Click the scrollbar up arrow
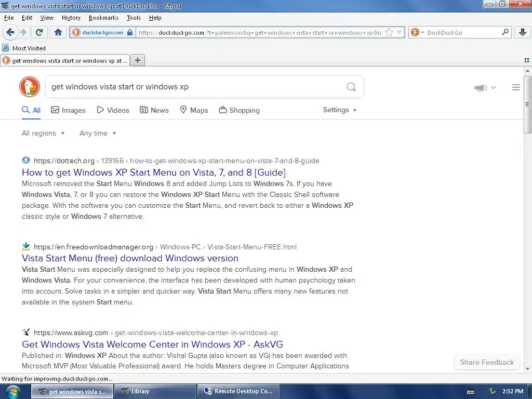The image size is (532, 399). pyautogui.click(x=527, y=71)
